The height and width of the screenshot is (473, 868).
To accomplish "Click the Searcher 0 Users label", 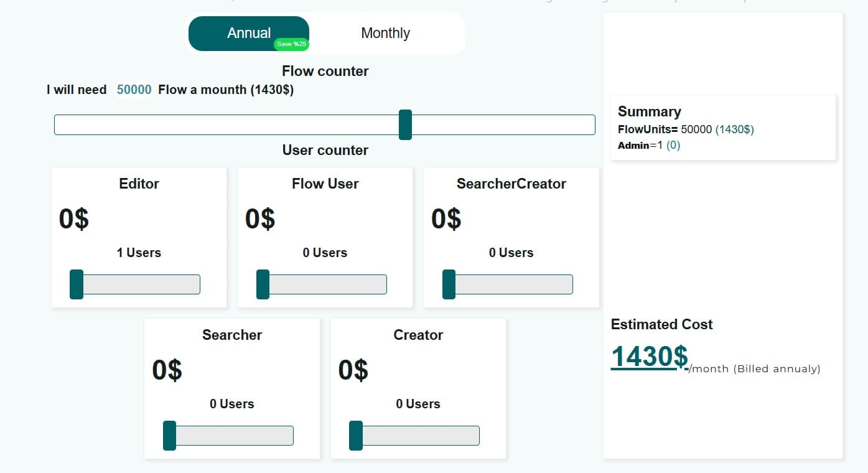I will 231,404.
